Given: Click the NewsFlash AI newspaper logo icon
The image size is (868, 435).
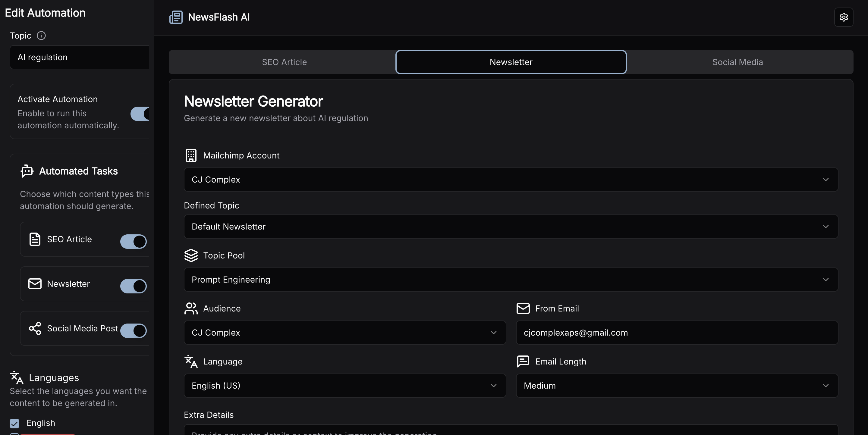Looking at the screenshot, I should pos(176,17).
